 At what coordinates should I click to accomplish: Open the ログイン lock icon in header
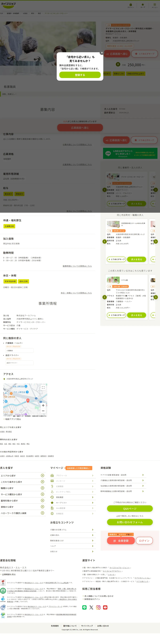tap(131, 5)
